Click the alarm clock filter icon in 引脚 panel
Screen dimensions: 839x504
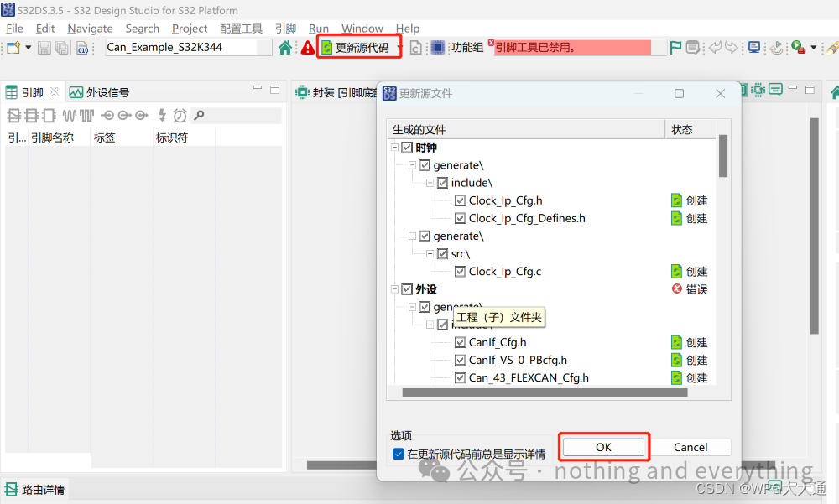(180, 115)
